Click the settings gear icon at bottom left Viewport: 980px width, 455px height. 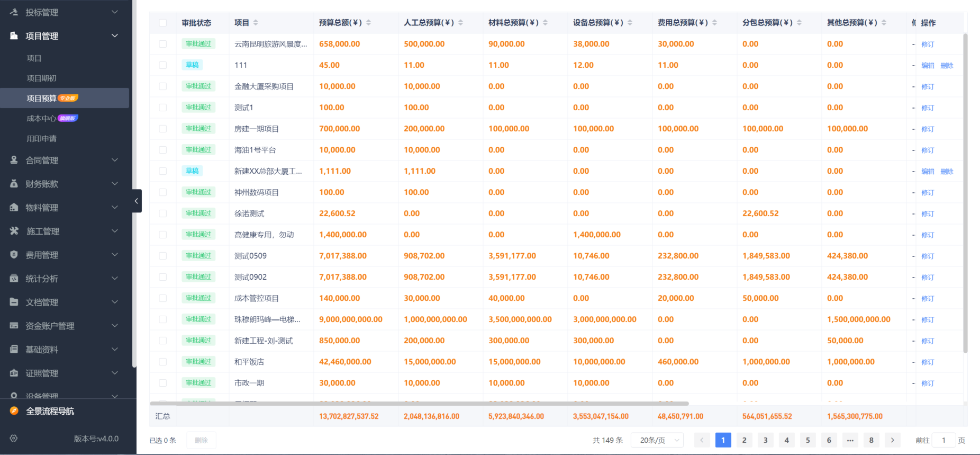point(14,439)
